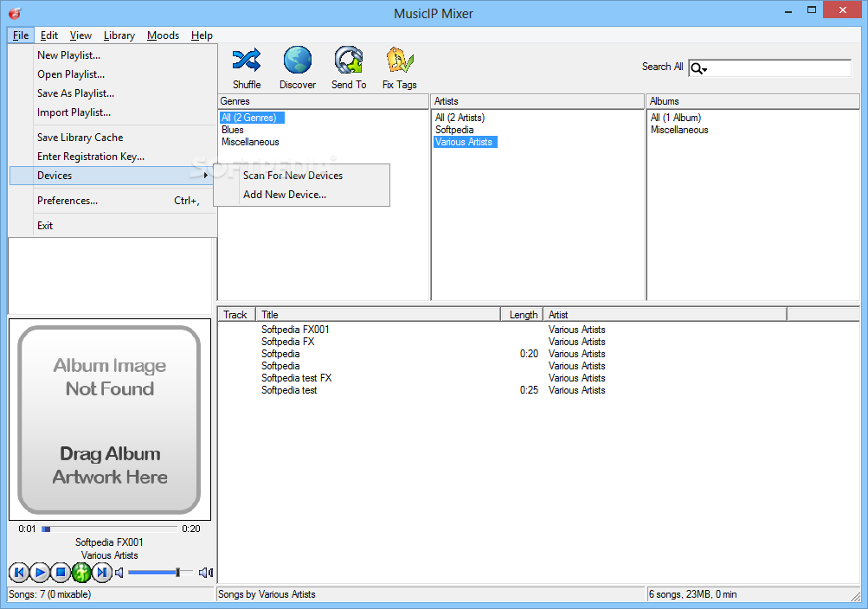Sort by the Track column header
The height and width of the screenshot is (609, 868).
tap(235, 315)
